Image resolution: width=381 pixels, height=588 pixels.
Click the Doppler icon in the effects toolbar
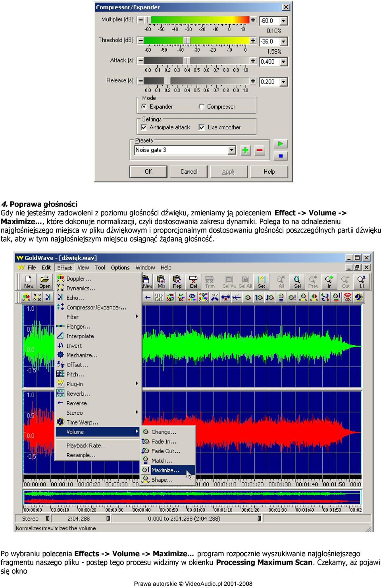point(26,297)
